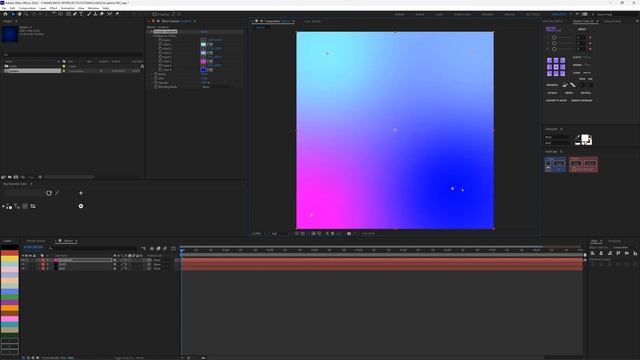Click the circular refresh icon in Ray Dynamic Color panel
Image resolution: width=640 pixels, height=360 pixels.
pyautogui.click(x=49, y=193)
